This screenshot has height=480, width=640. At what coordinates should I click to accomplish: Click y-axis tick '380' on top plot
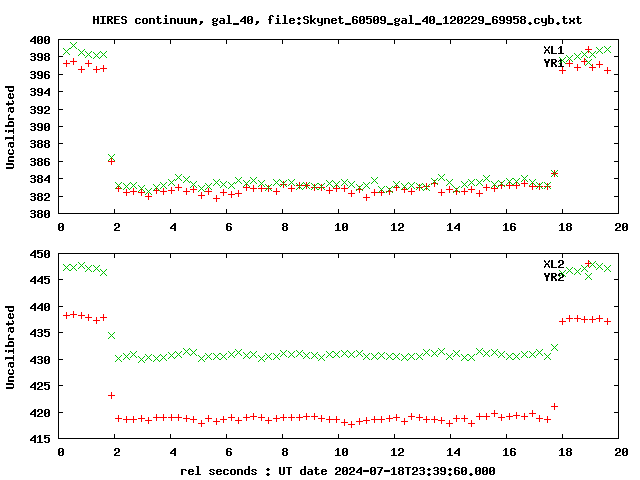40,213
